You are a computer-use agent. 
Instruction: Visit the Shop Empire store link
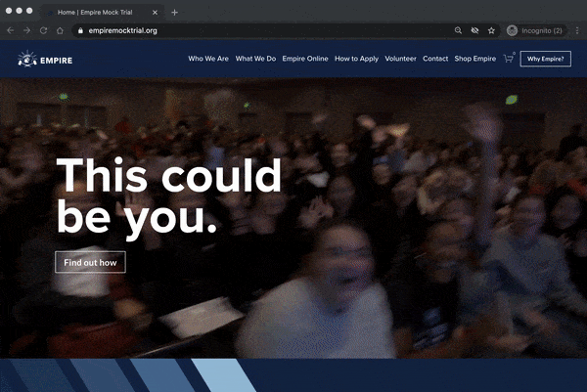pyautogui.click(x=475, y=59)
